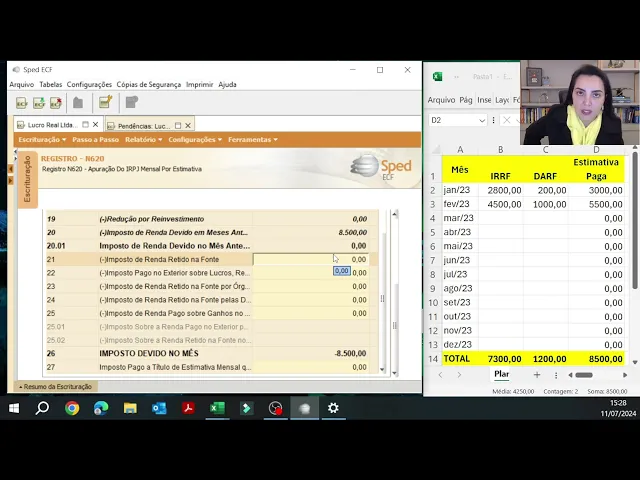
Task: Open the Arquivo menu in Sped ECF
Action: (22, 84)
